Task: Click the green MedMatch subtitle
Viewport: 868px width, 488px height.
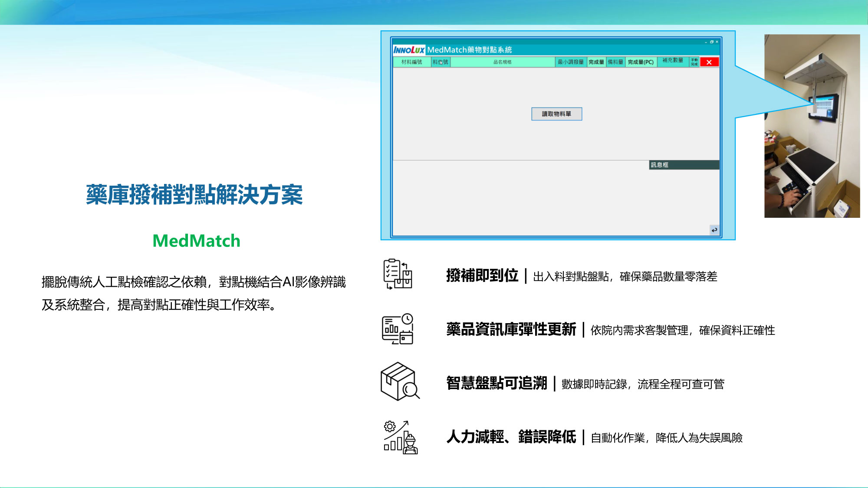Action: point(196,241)
